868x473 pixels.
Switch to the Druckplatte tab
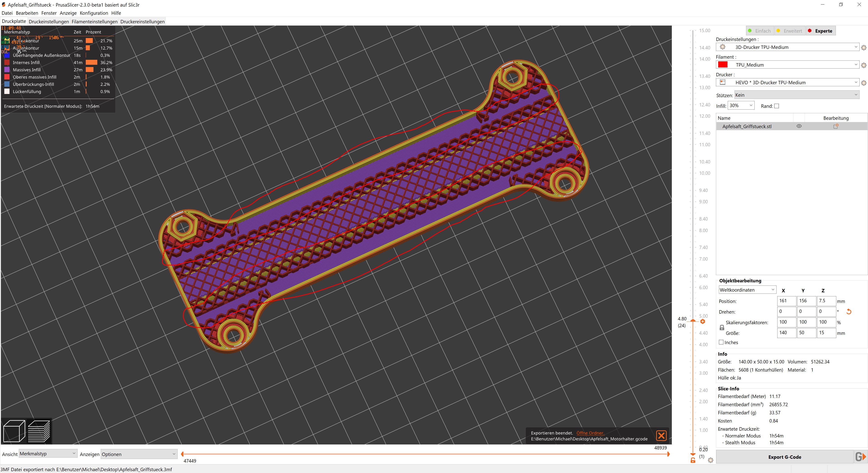14,21
